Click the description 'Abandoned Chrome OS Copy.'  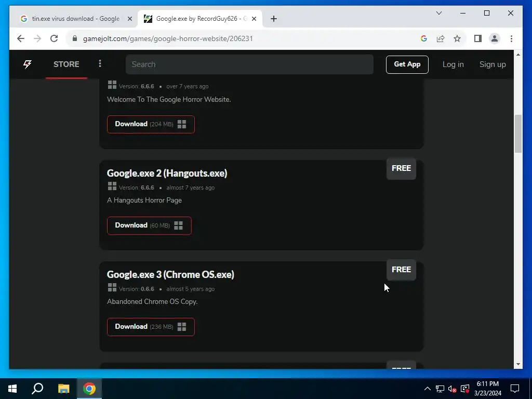tap(152, 302)
